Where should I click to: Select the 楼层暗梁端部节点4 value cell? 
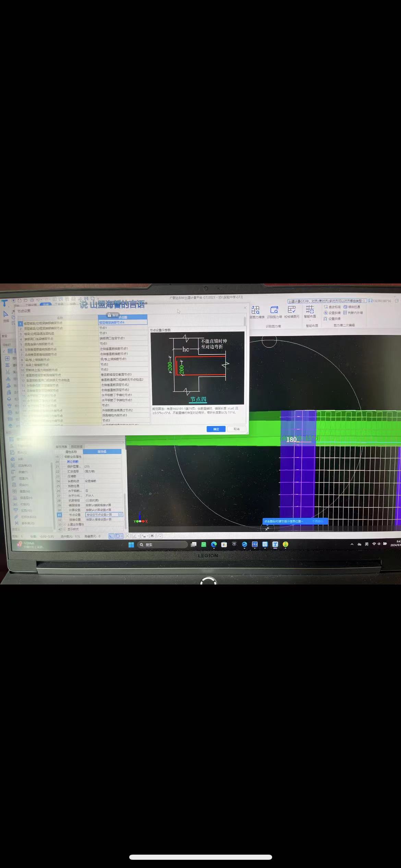123,323
